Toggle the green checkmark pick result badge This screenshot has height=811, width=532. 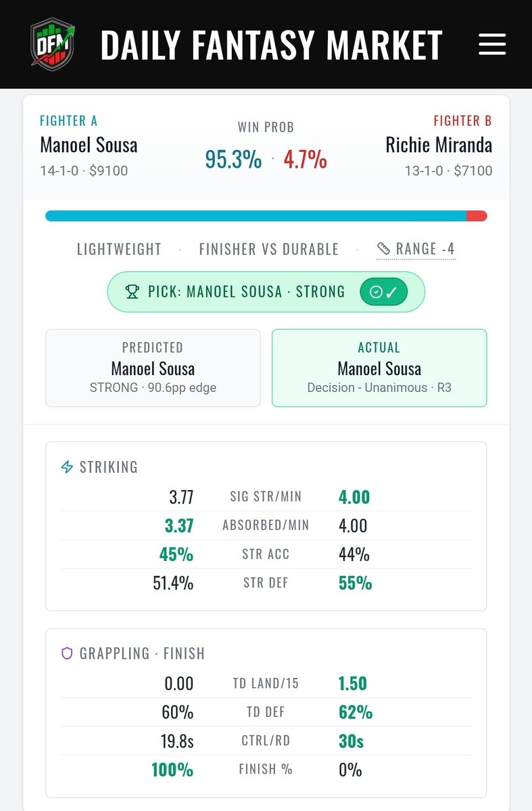[x=384, y=292]
